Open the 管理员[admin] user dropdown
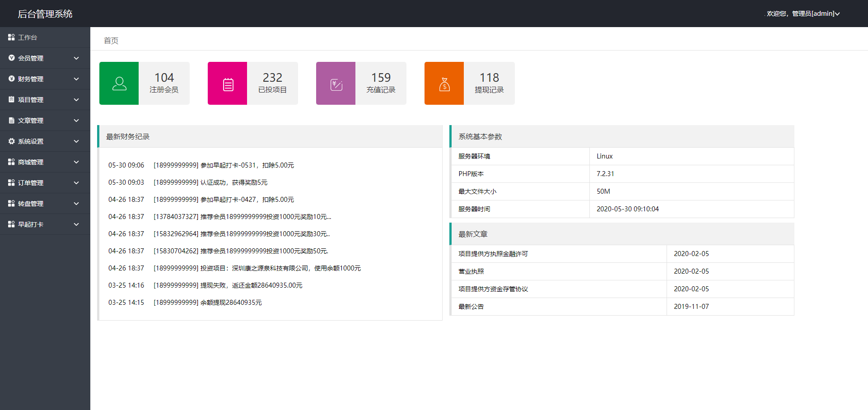This screenshot has height=410, width=868. pyautogui.click(x=803, y=14)
